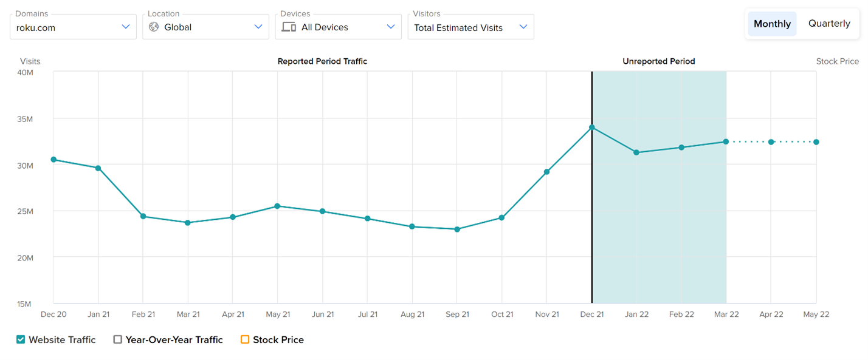Select the Monthly tab
The height and width of the screenshot is (360, 868).
point(772,24)
